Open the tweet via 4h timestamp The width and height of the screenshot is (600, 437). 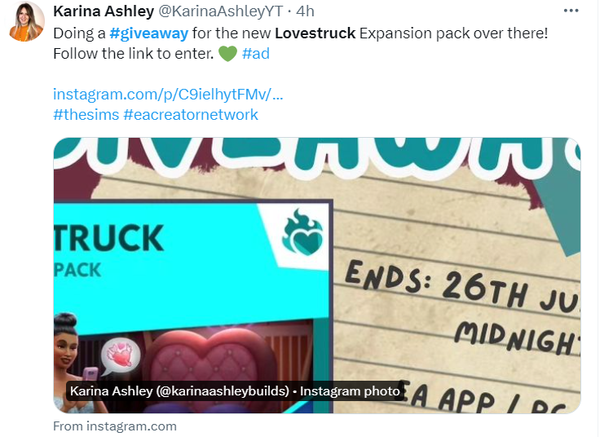point(305,11)
